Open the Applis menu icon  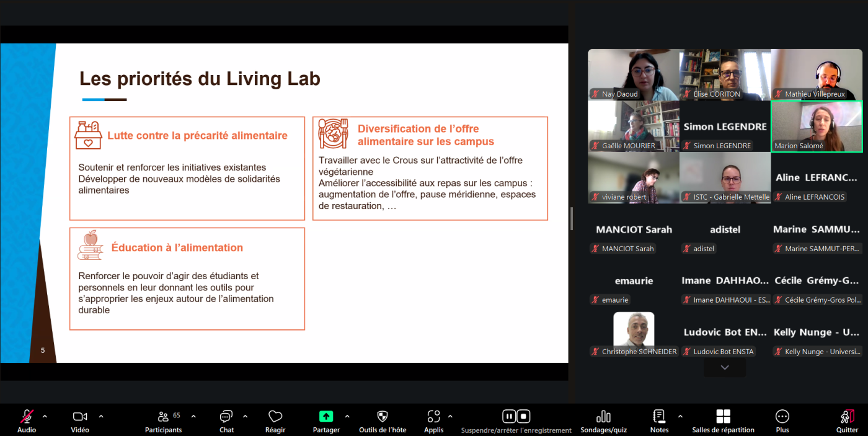click(433, 417)
